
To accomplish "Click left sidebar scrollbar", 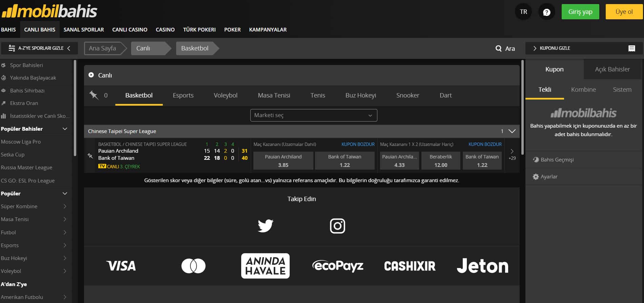I will 75,108.
